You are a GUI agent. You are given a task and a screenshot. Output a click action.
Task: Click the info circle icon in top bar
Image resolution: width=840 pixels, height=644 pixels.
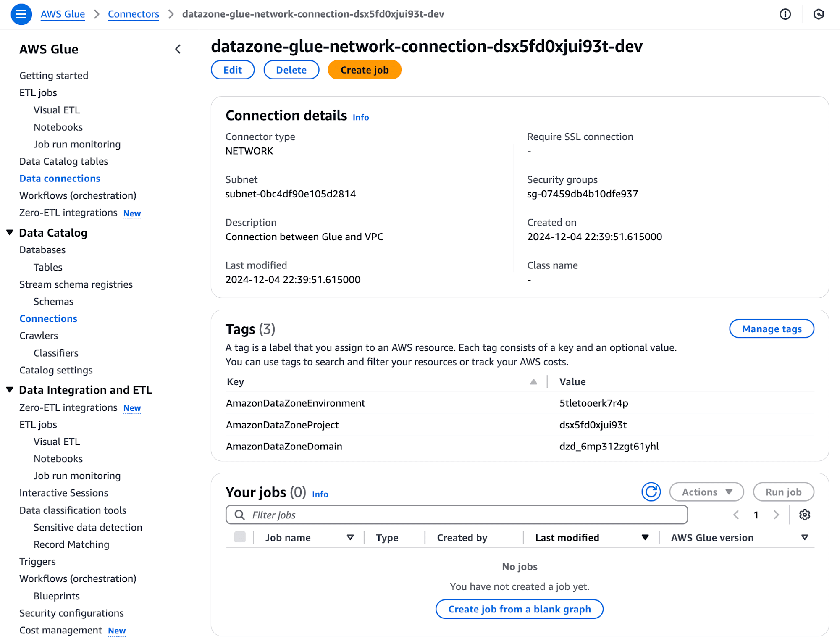click(785, 14)
